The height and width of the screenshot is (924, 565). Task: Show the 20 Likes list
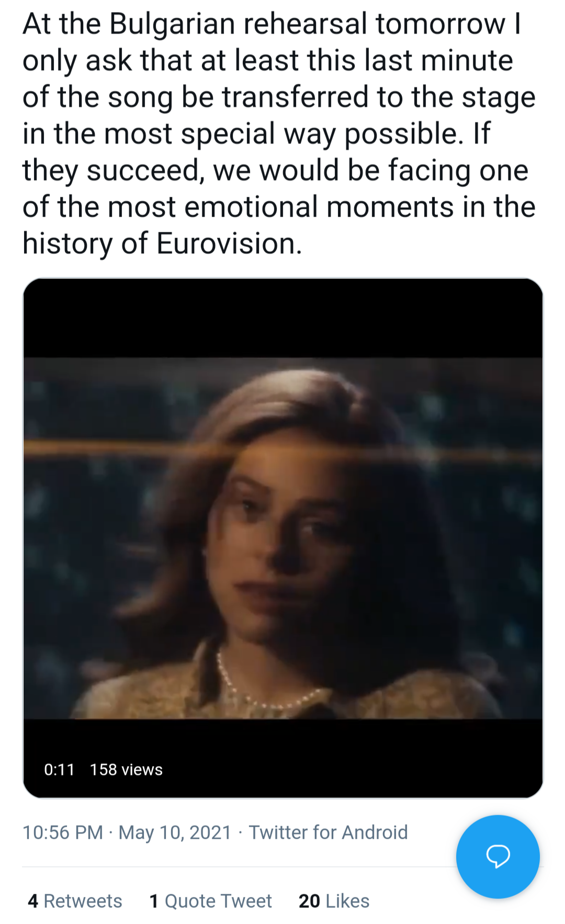point(334,901)
